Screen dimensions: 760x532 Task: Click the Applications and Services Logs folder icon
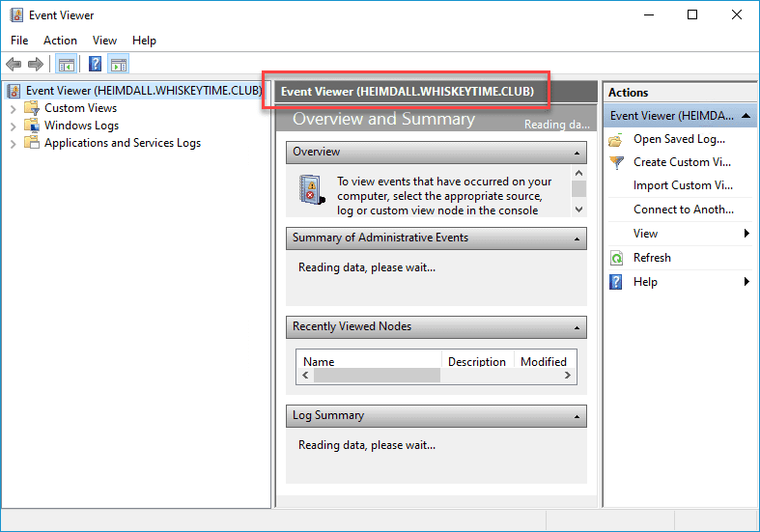[32, 143]
